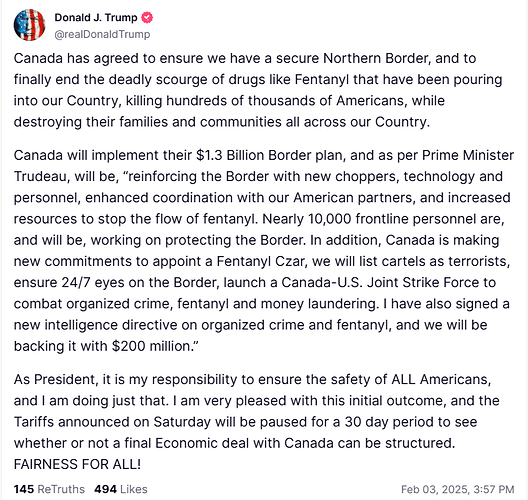
Task: View the 494 Likes count
Action: pos(121,489)
